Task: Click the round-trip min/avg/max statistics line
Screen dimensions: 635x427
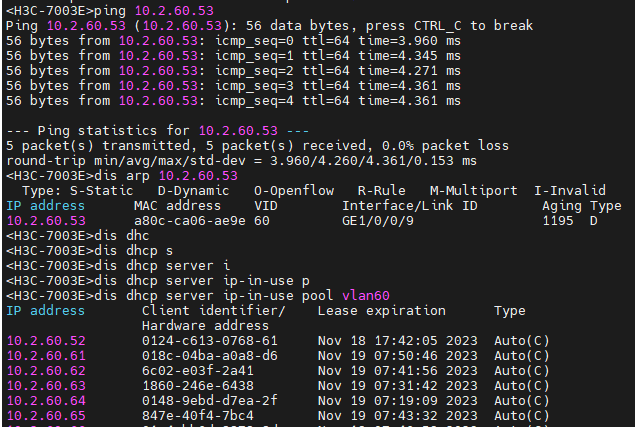Action: [240, 160]
